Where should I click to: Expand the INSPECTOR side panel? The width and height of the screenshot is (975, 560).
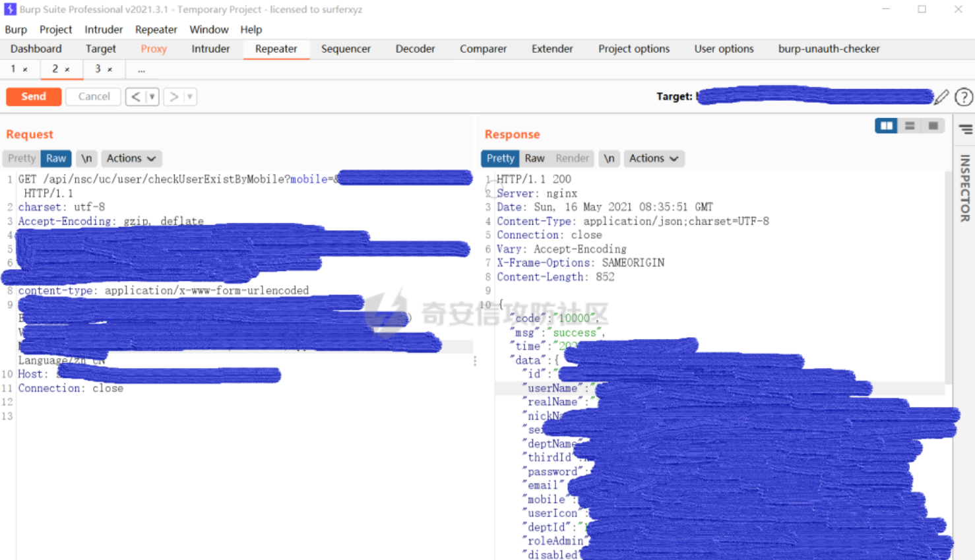(965, 188)
